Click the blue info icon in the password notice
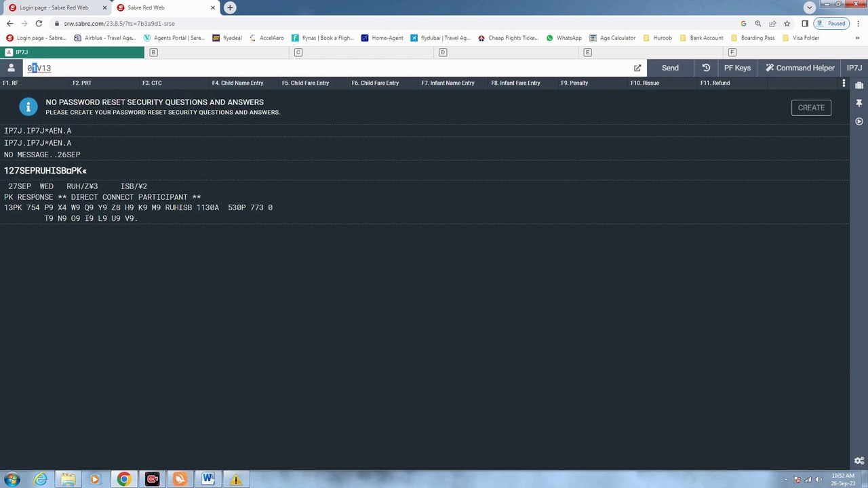Viewport: 868px width, 488px height. [x=28, y=107]
